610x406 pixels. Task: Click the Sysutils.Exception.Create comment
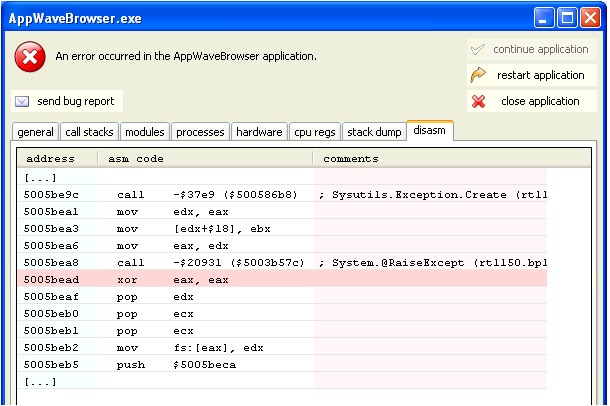coord(433,194)
